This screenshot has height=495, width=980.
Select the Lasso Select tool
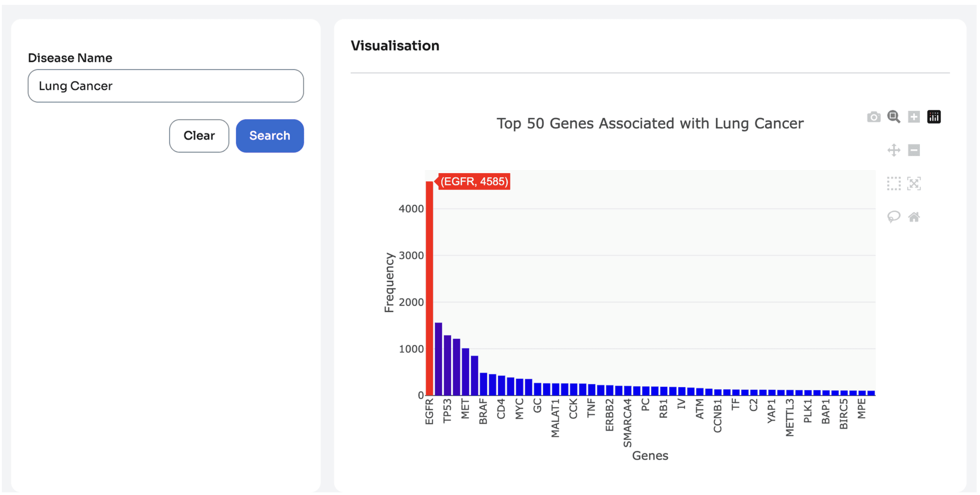pos(894,217)
